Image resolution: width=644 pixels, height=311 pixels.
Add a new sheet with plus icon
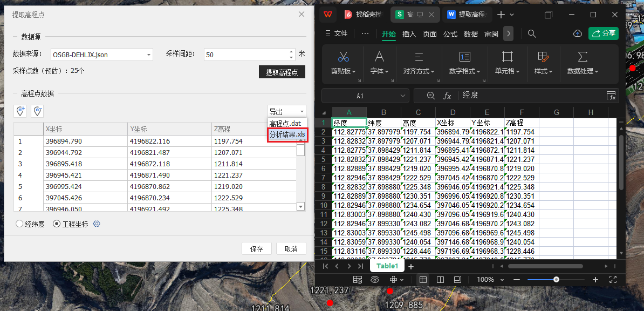411,266
